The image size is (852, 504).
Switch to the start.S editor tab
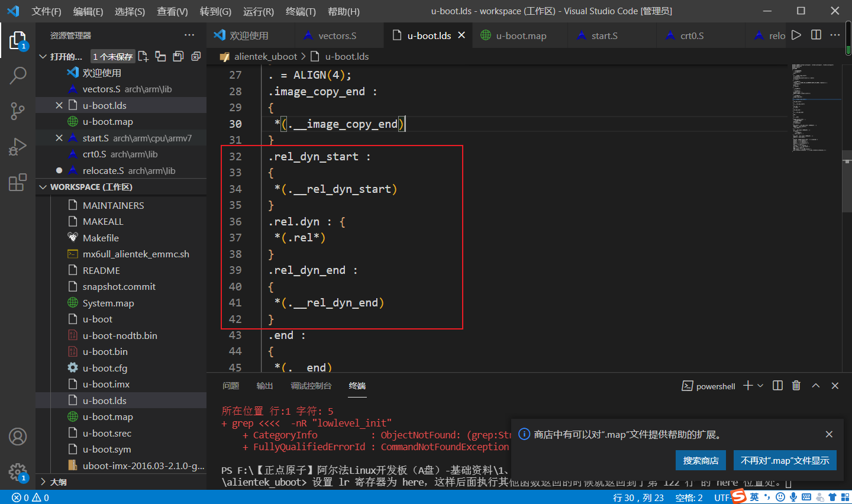coord(612,35)
